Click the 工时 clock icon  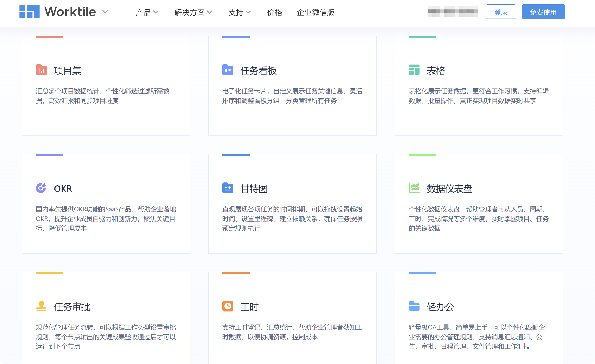[x=228, y=306]
